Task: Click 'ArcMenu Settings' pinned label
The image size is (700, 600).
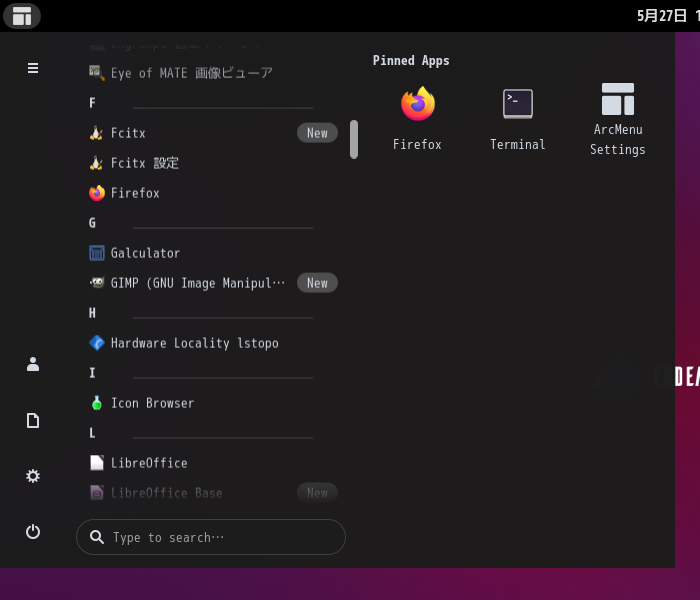Action: click(617, 139)
